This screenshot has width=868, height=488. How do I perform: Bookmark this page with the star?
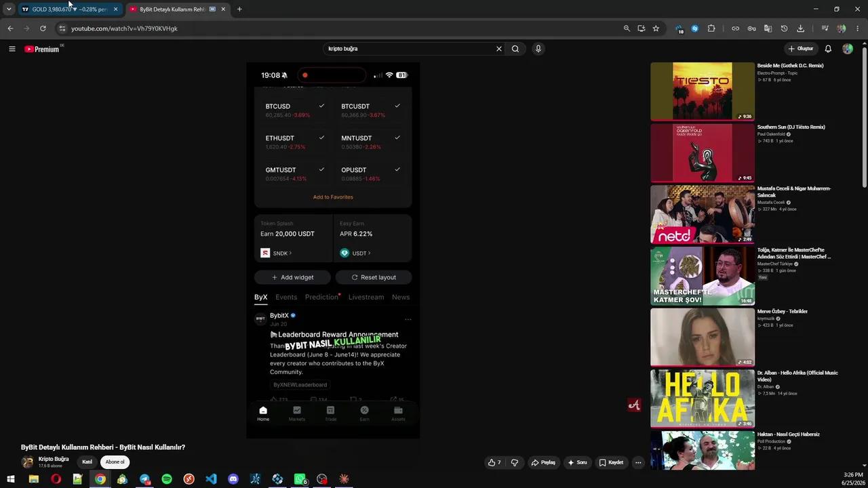656,28
